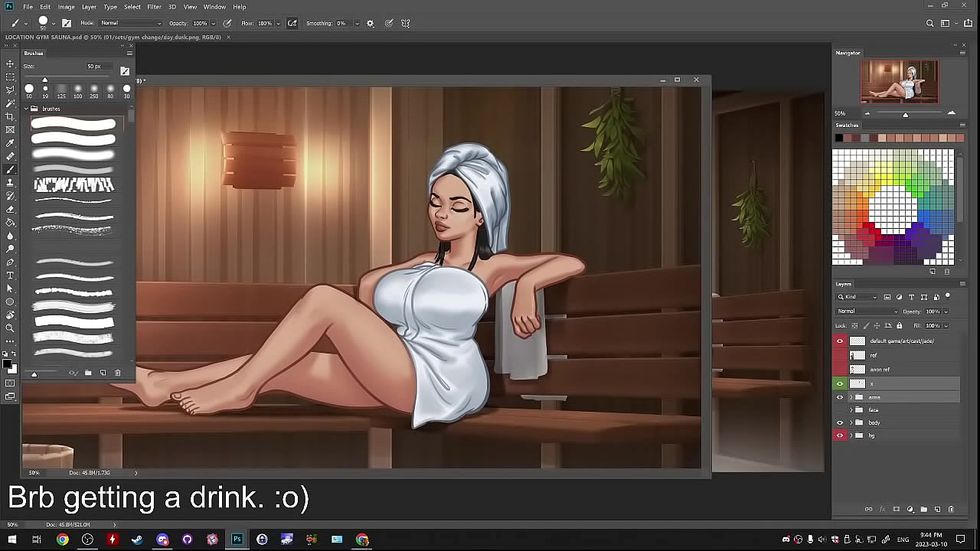This screenshot has width=980, height=551.
Task: Toggle symmetry paint butterfly icon
Action: point(406,23)
